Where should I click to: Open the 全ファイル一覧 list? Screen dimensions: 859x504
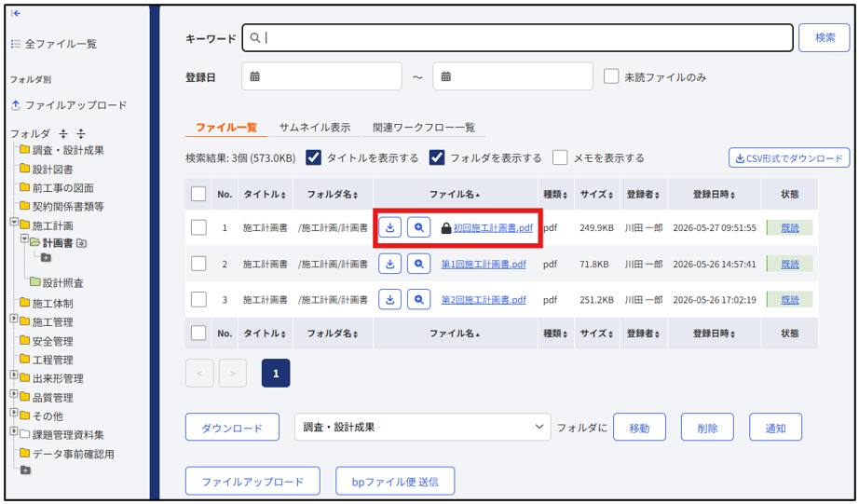point(54,44)
